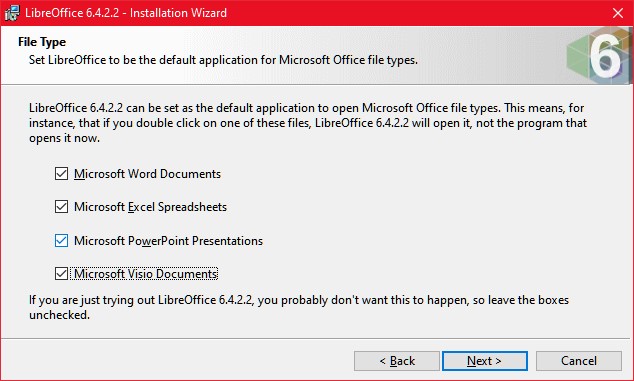Viewport: 634px width, 381px height.
Task: Cancel the installation
Action: point(579,361)
